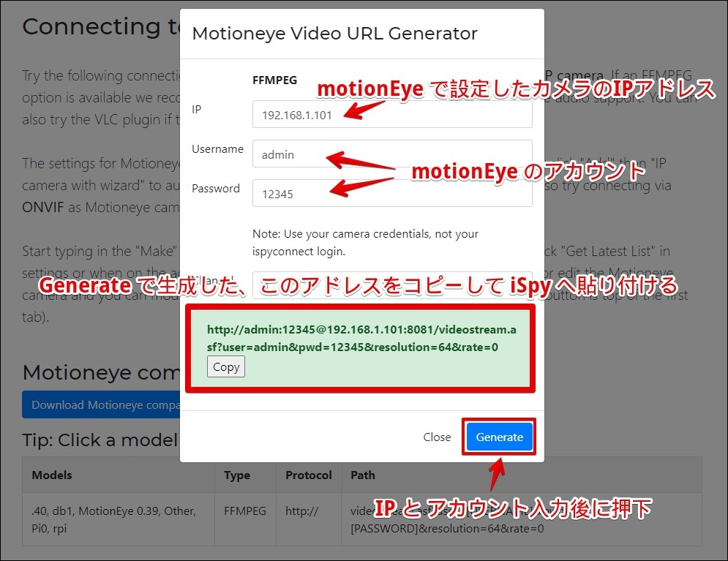728x561 pixels.
Task: Click the blue Generate button
Action: pyautogui.click(x=499, y=437)
